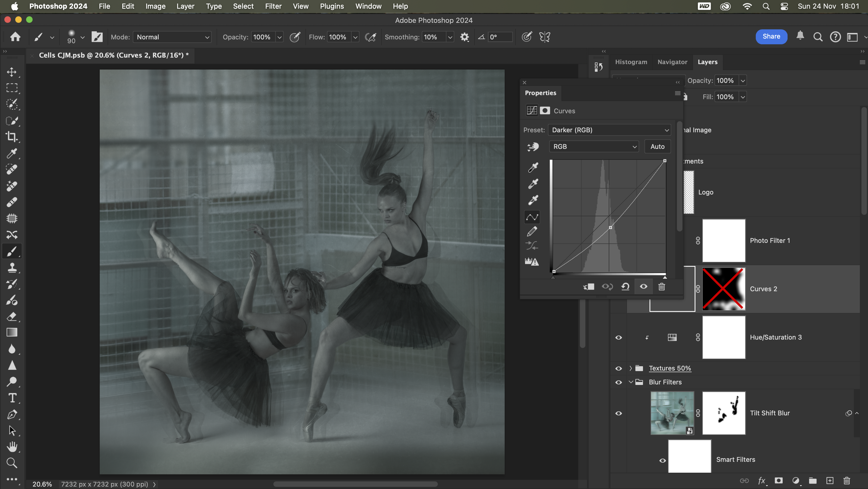868x489 pixels.
Task: Open the RGB channel dropdown
Action: [x=594, y=146]
